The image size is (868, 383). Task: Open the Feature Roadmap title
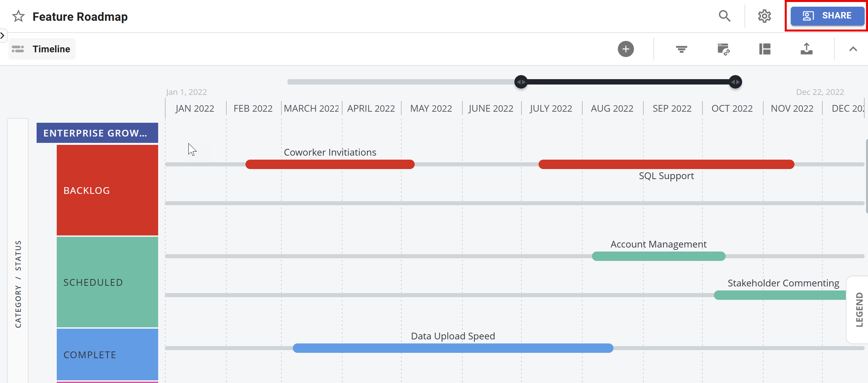tap(80, 16)
